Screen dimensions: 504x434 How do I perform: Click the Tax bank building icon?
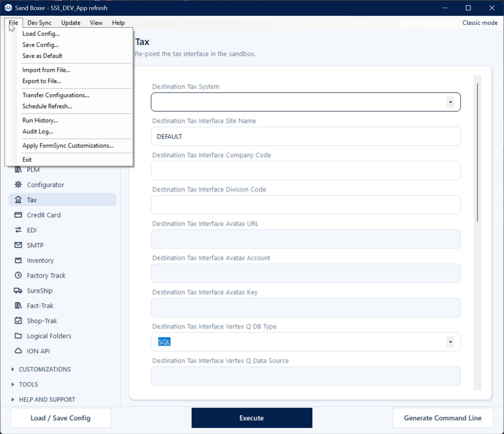tap(18, 200)
